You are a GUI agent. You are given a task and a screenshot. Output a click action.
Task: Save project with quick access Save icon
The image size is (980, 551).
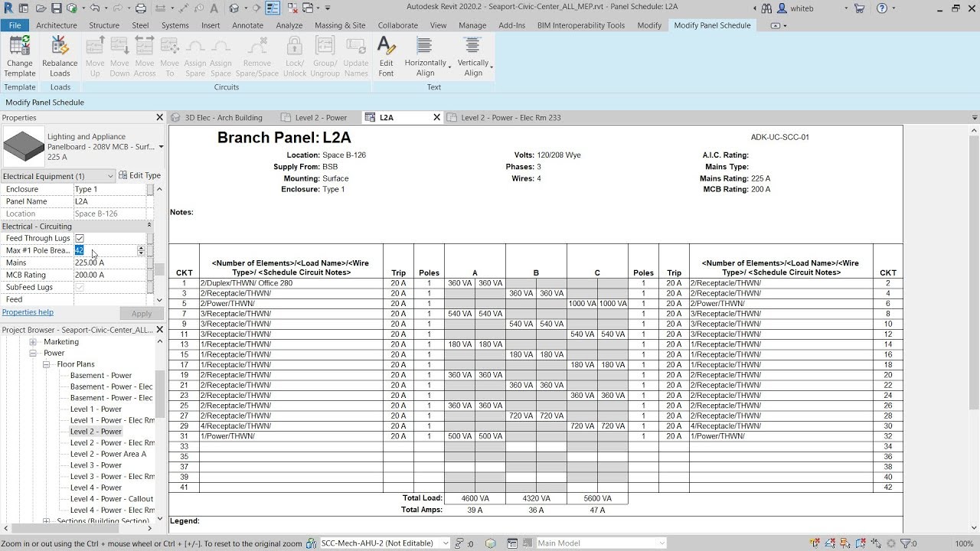pyautogui.click(x=57, y=8)
